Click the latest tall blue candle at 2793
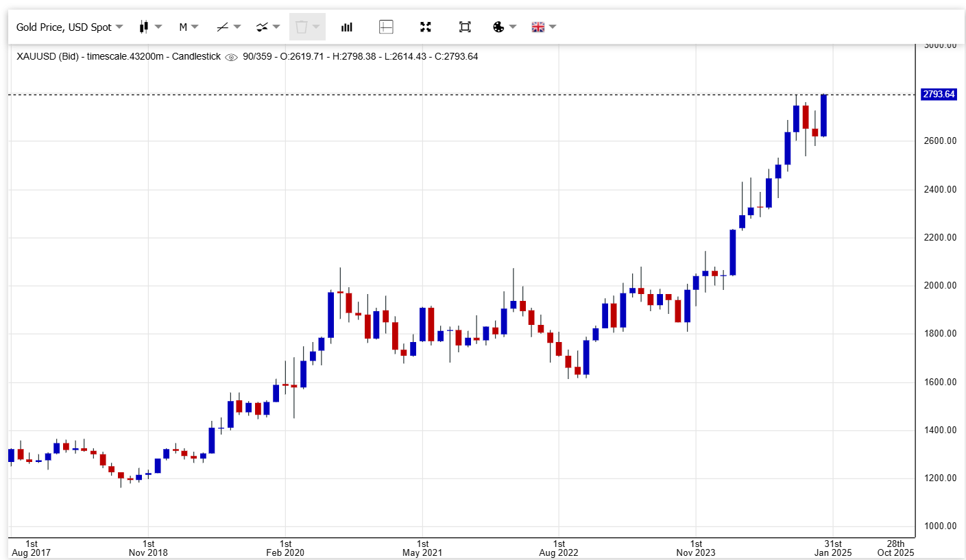Viewport: 966px width, 560px height. click(x=823, y=115)
